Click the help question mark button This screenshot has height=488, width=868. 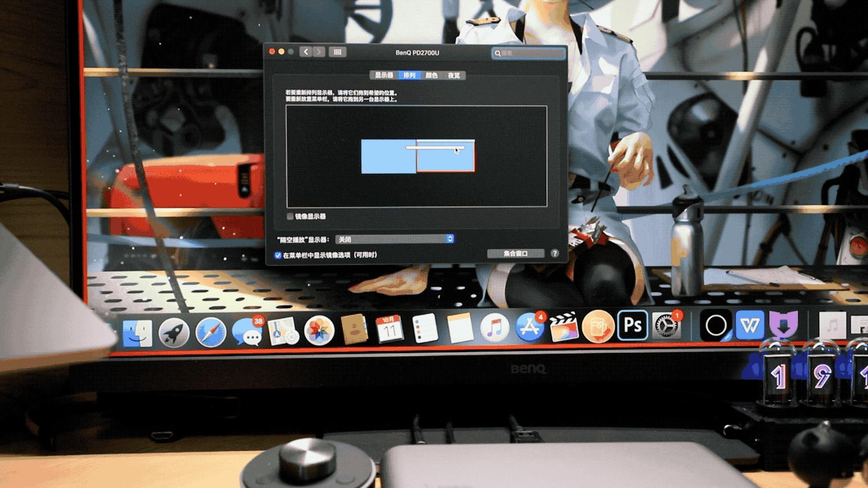click(554, 252)
